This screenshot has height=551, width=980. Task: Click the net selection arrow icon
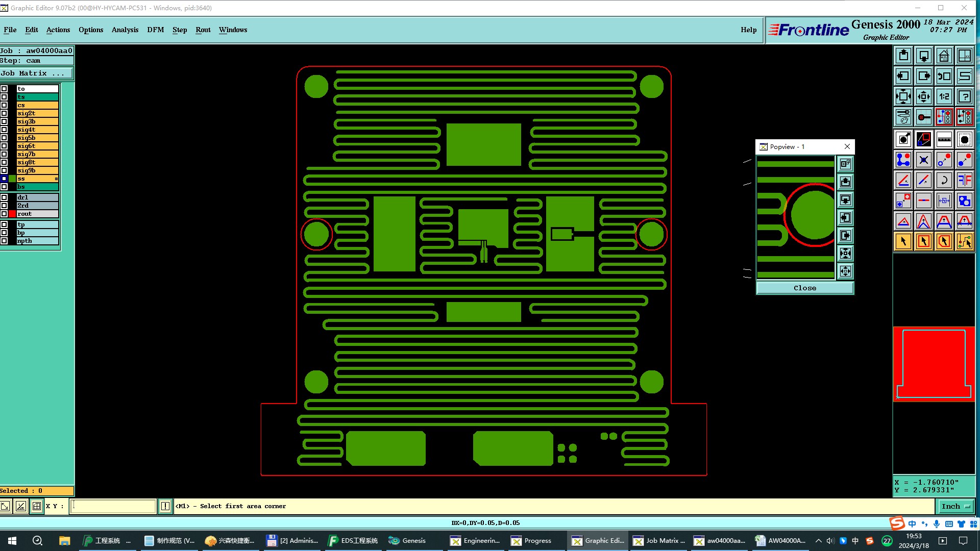click(964, 241)
